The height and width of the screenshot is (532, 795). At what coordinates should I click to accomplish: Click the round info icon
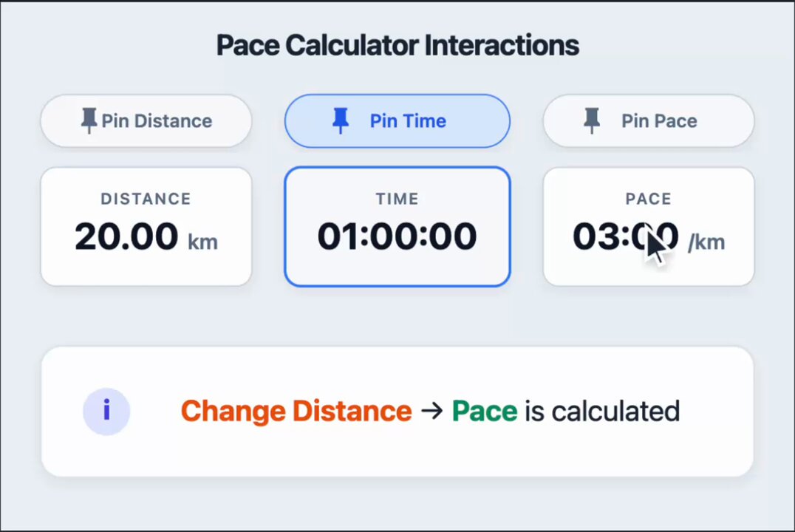[106, 412]
